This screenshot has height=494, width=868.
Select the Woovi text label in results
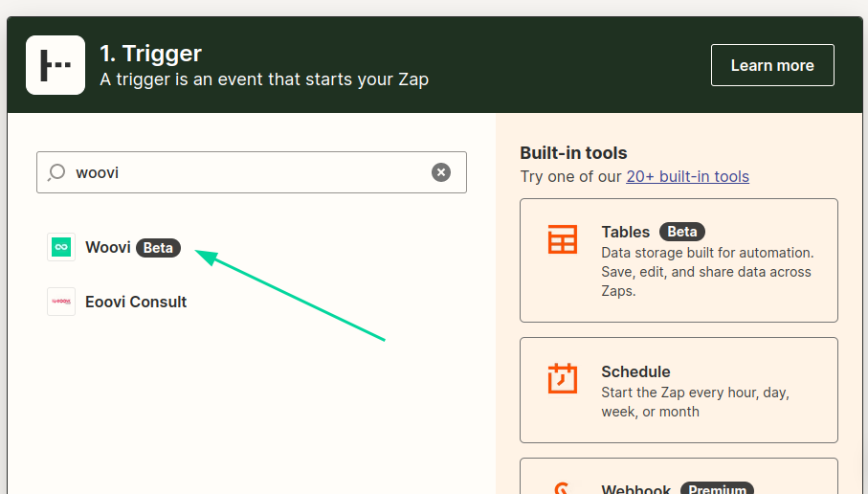coord(107,247)
